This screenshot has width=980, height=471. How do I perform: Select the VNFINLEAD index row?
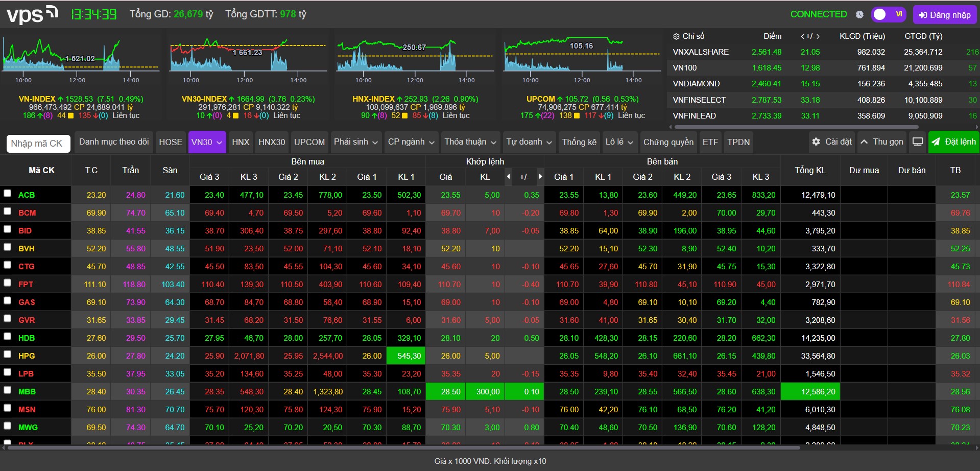[823, 116]
